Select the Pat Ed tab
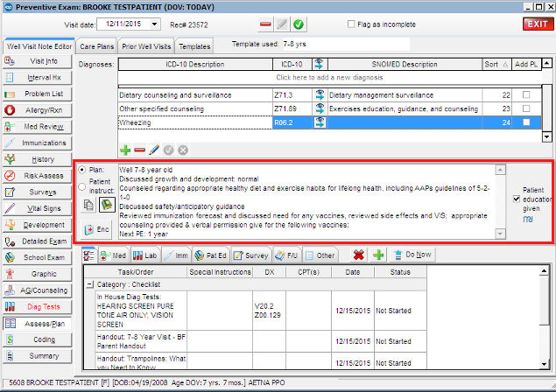556x392 pixels. click(211, 255)
